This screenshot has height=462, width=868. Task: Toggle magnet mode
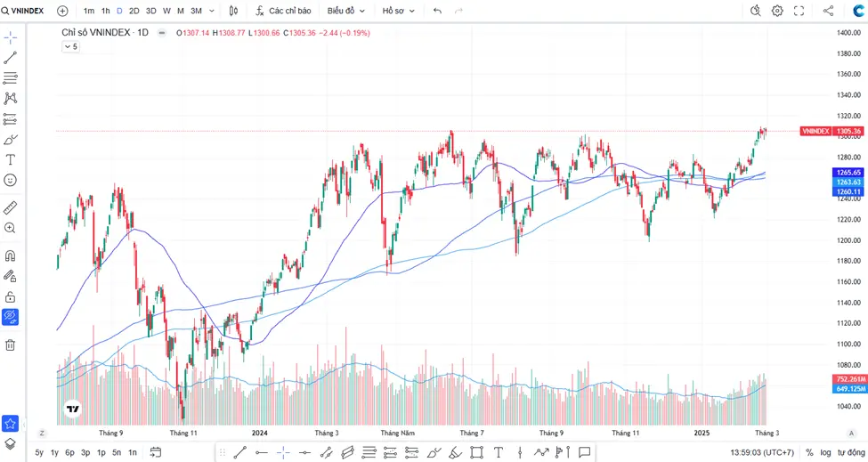point(10,255)
